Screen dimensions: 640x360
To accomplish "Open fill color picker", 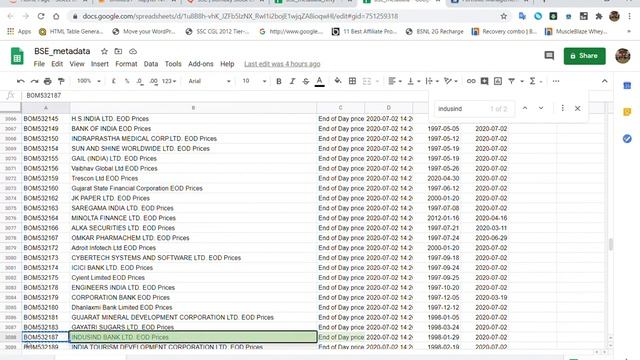I will tap(338, 81).
